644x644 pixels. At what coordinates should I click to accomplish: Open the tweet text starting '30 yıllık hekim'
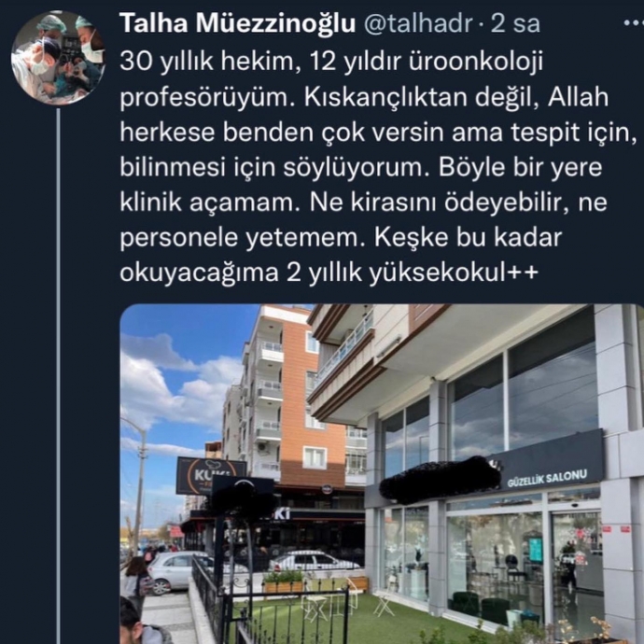[378, 167]
